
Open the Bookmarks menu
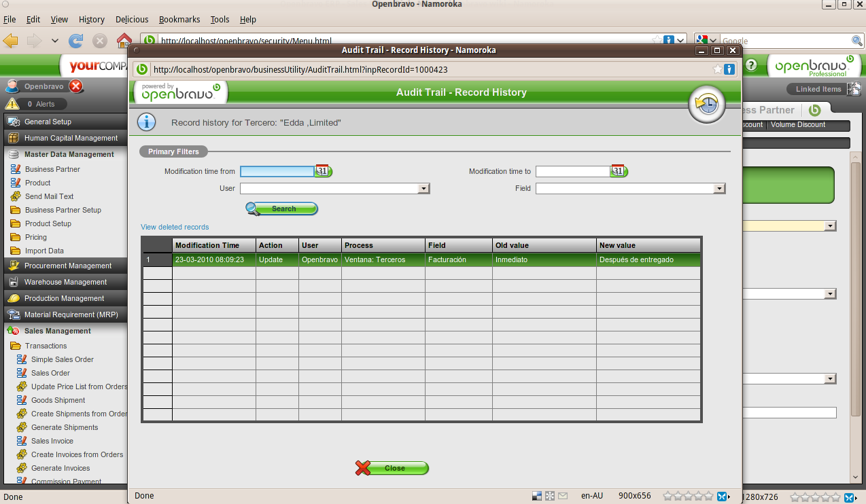pyautogui.click(x=180, y=20)
